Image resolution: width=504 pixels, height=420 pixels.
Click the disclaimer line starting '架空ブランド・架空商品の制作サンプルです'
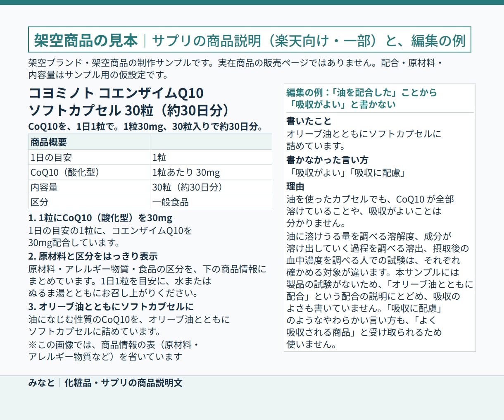235,63
